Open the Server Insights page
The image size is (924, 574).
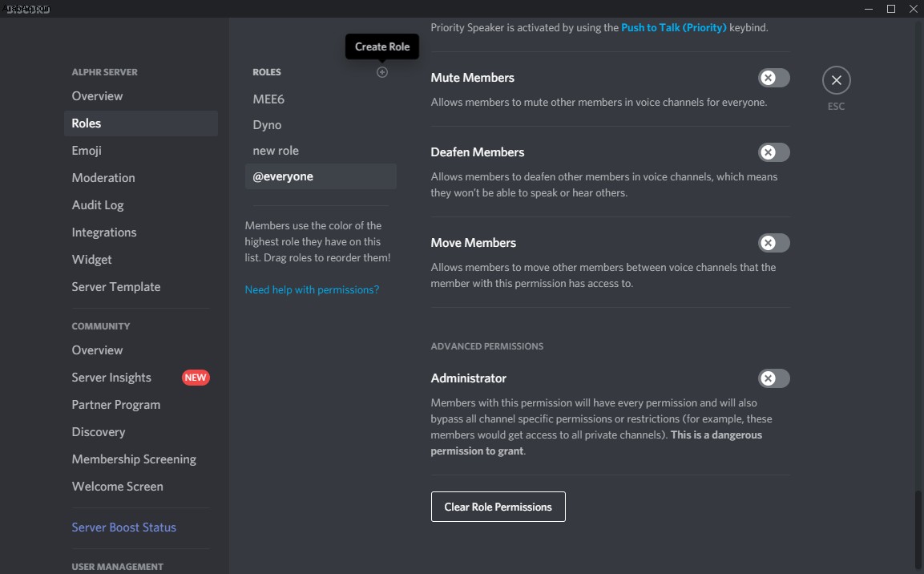[141, 377]
